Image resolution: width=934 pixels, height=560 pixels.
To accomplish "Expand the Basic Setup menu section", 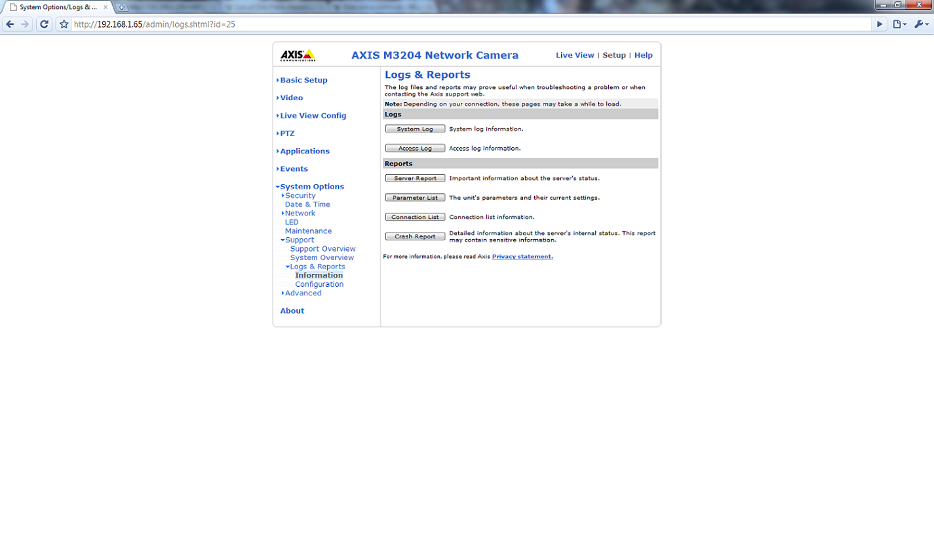I will point(303,80).
